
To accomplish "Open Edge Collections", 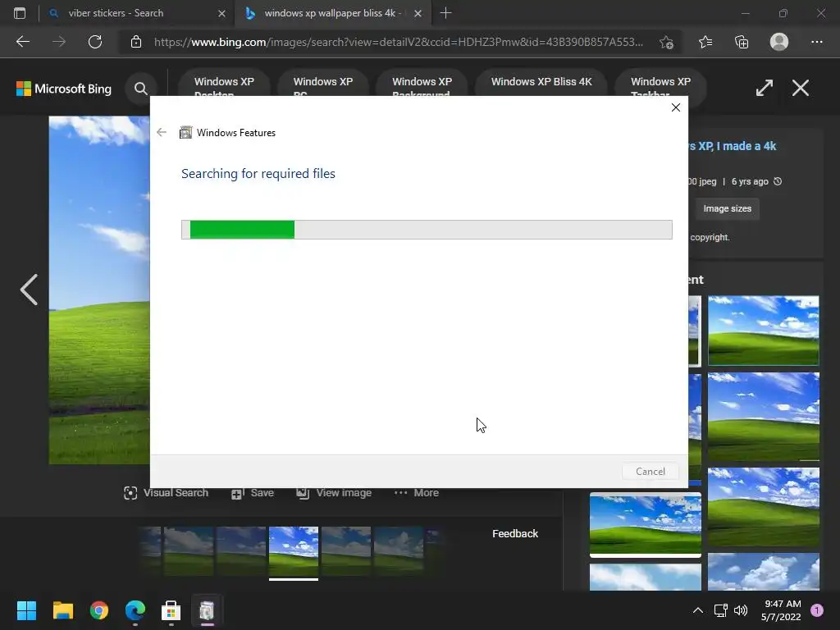I will tap(742, 42).
